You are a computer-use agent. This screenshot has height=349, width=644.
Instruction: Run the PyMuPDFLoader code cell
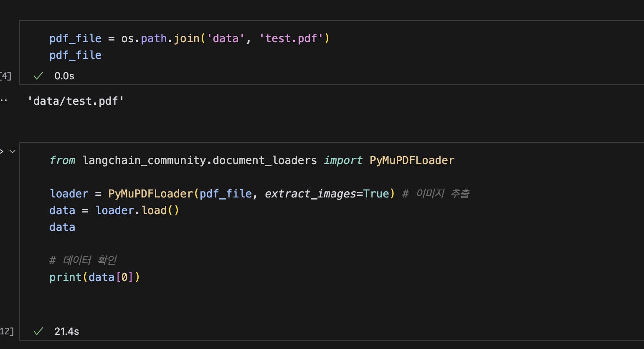click(2, 151)
